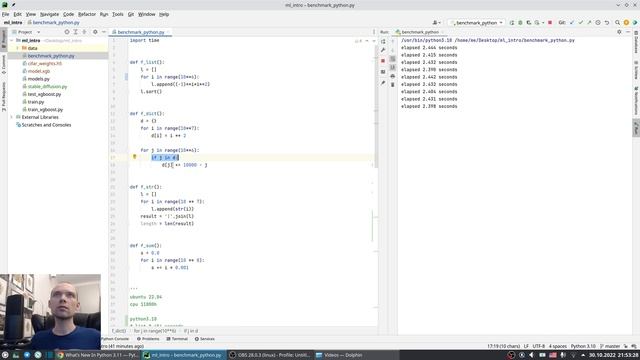
Task: Open the Help menu
Action: click(164, 14)
